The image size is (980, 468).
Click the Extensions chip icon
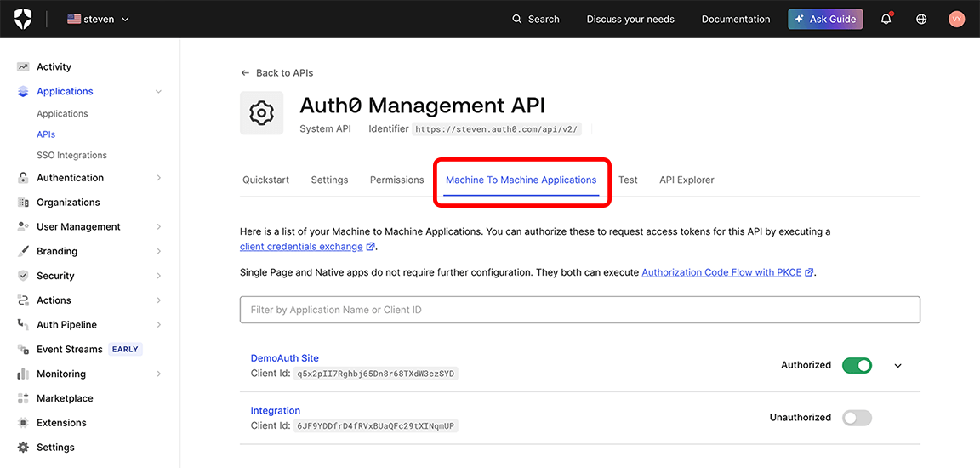tap(23, 423)
